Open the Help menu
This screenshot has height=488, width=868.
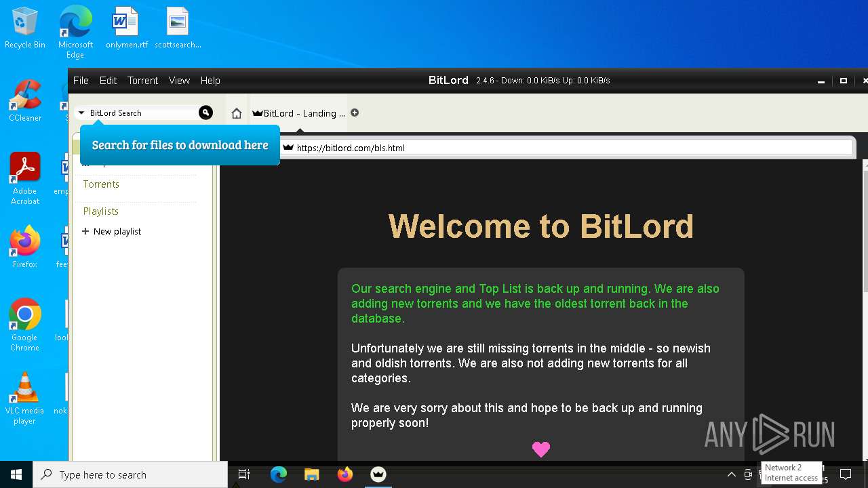[x=210, y=80]
